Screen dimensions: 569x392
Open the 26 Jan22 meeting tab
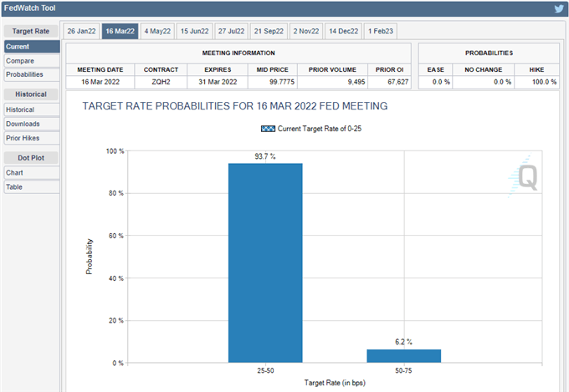click(x=81, y=31)
